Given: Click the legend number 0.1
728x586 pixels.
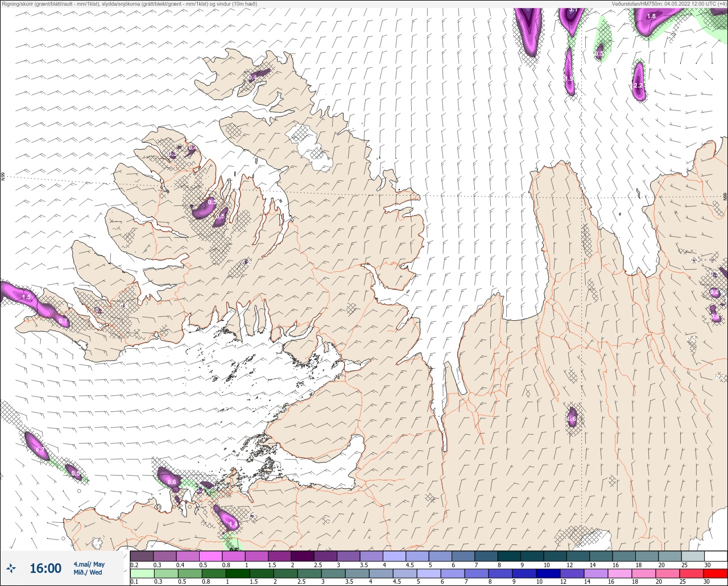Looking at the screenshot, I should pos(135,582).
